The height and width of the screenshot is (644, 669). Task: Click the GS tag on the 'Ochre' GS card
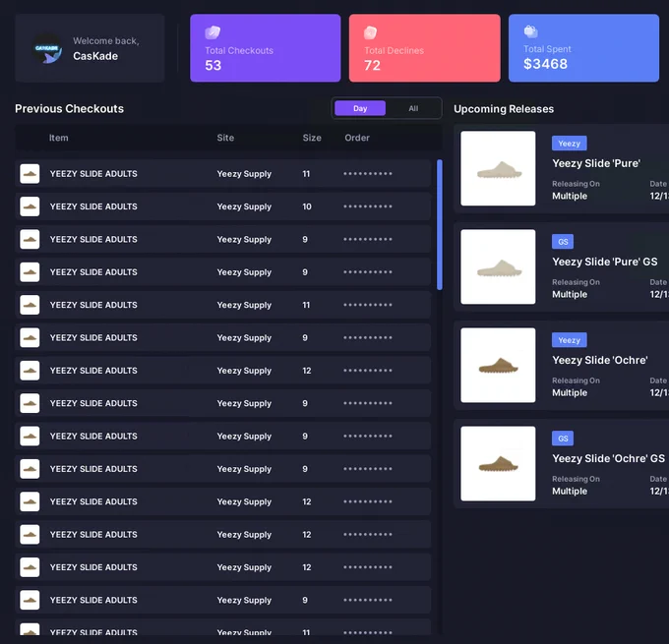(x=563, y=439)
